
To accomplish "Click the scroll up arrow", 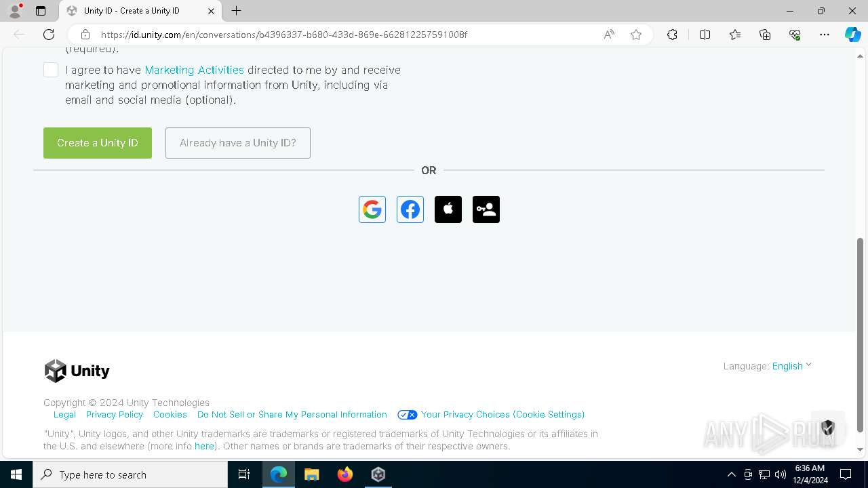I will pos(861,55).
